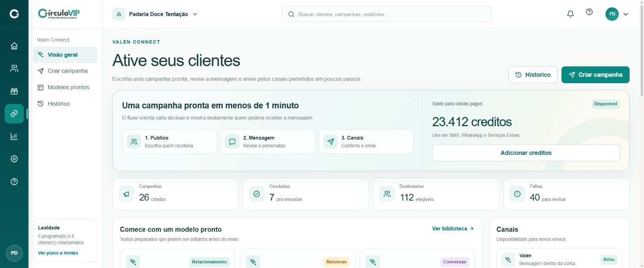644x268 pixels.
Task: Open the bar chart Reports icon in rail
Action: click(14, 136)
